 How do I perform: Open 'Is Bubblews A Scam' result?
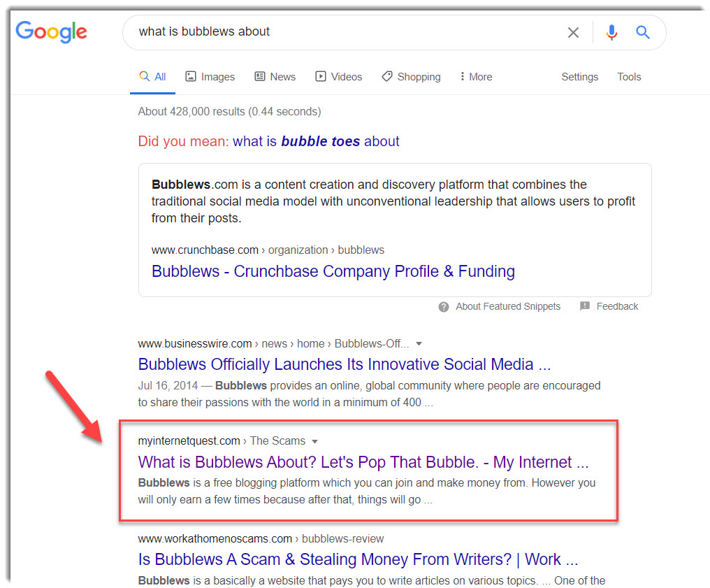(x=358, y=559)
